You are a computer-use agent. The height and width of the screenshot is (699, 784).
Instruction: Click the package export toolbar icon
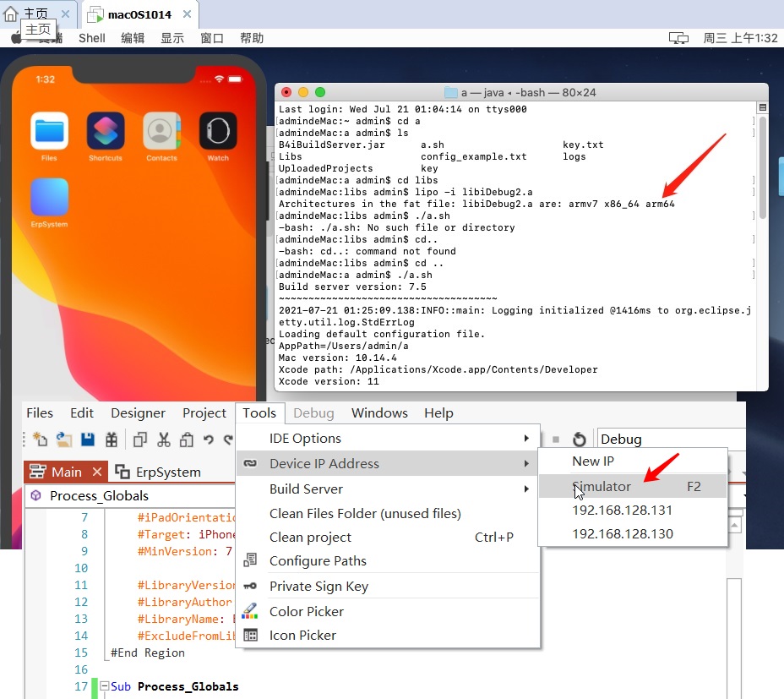(111, 440)
